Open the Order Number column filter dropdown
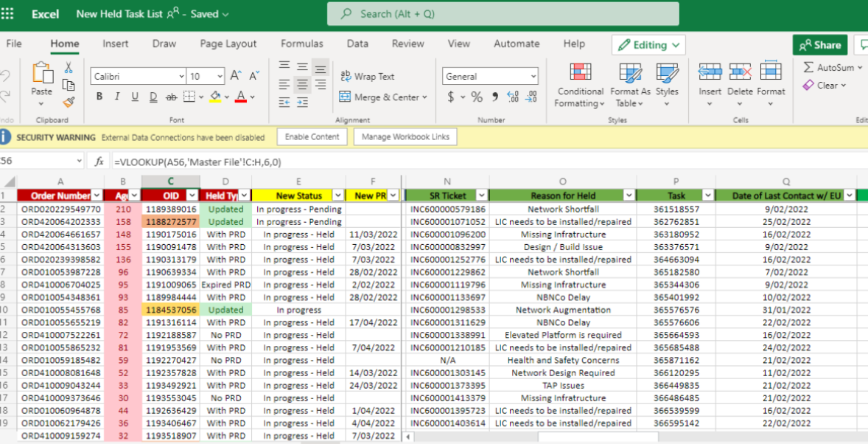Image resolution: width=868 pixels, height=444 pixels. (x=97, y=195)
